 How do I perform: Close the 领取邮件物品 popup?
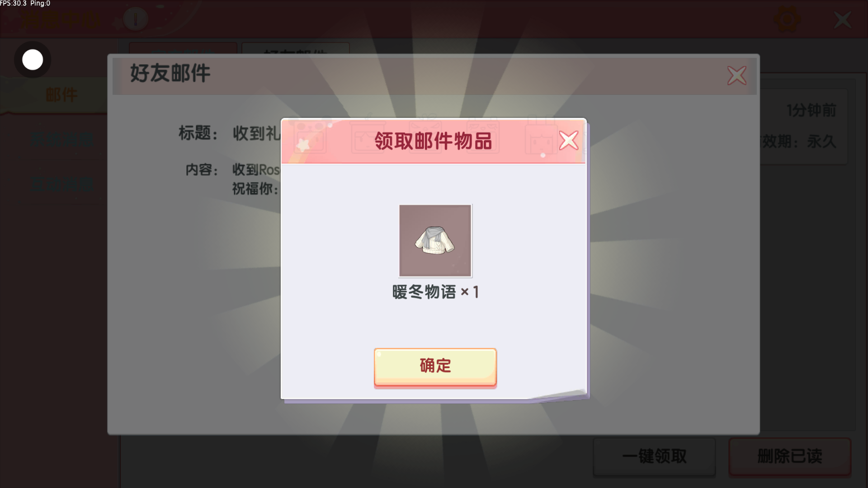(568, 140)
